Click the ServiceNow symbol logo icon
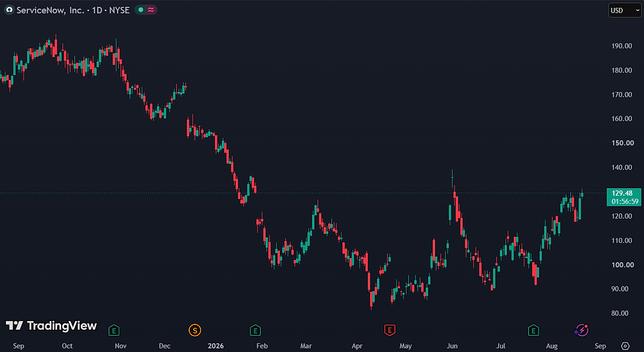The width and height of the screenshot is (644, 352). pyautogui.click(x=9, y=10)
